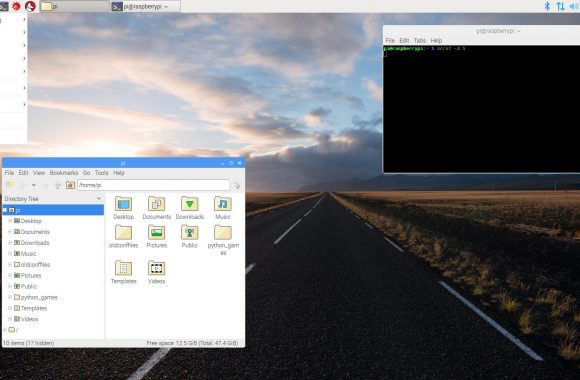Image resolution: width=580 pixels, height=380 pixels.
Task: Expand the Pictures node in directory tree
Action: pyautogui.click(x=10, y=275)
